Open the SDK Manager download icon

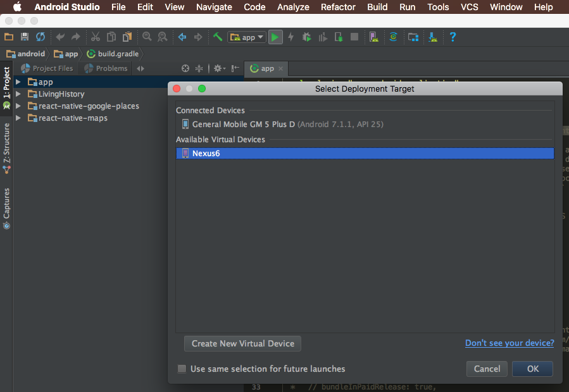[x=433, y=37]
